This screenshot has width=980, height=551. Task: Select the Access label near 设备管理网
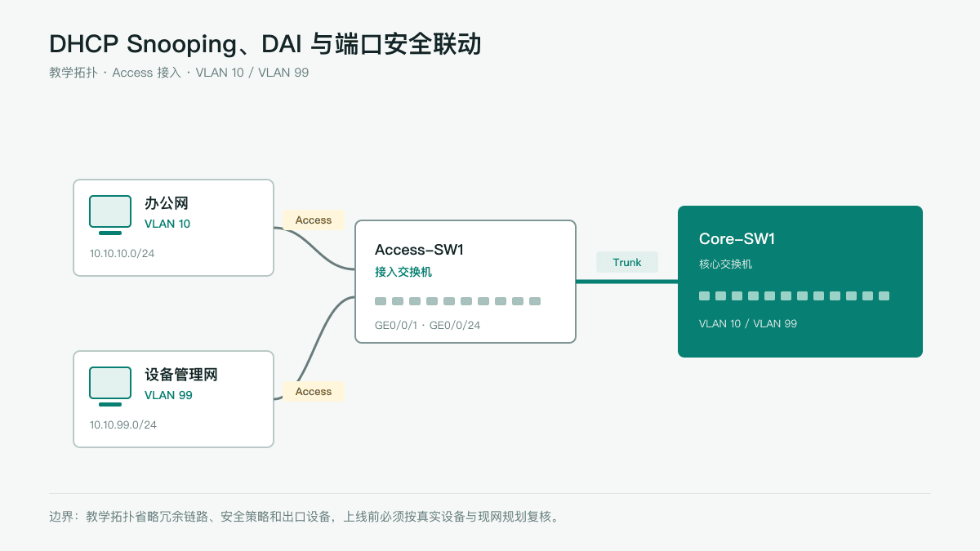pos(314,391)
